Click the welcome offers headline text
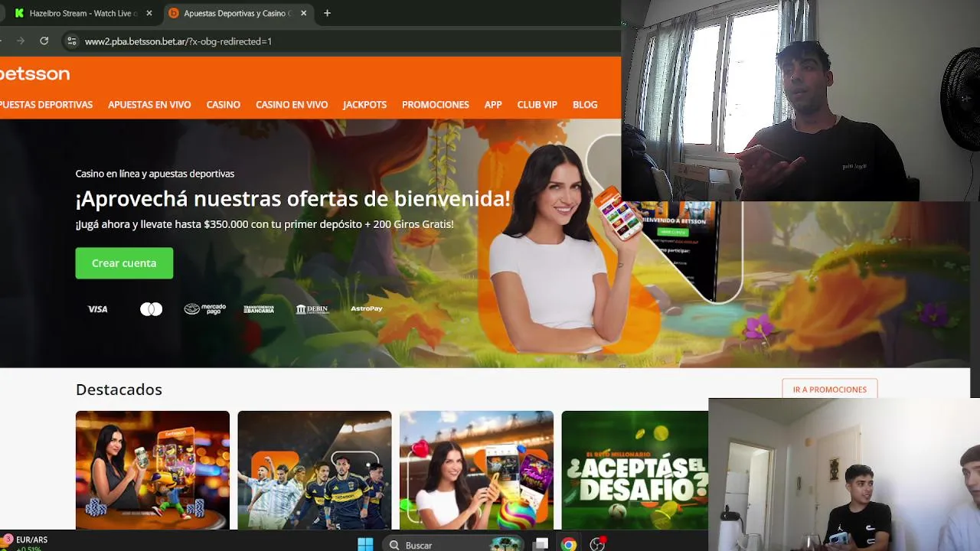The image size is (980, 551). pos(292,199)
